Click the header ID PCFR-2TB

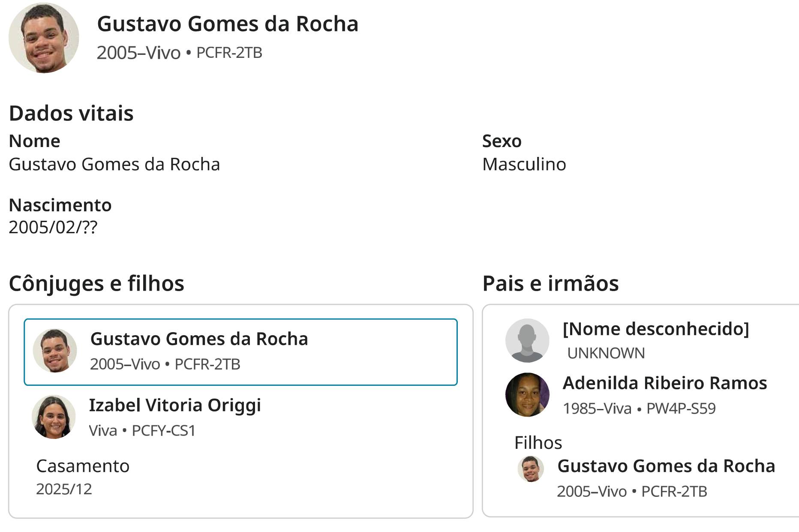[x=229, y=53]
